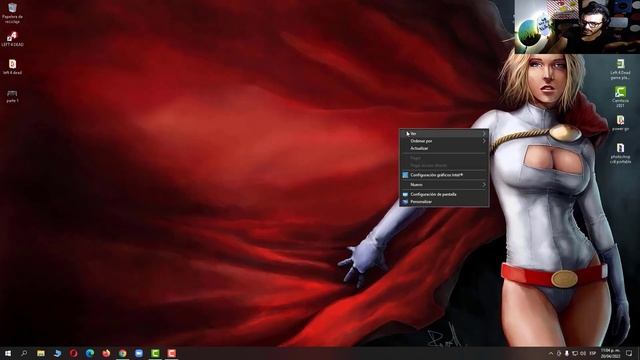Viewport: 640px width, 360px height.
Task: Open Zoom from the taskbar
Action: (x=139, y=353)
